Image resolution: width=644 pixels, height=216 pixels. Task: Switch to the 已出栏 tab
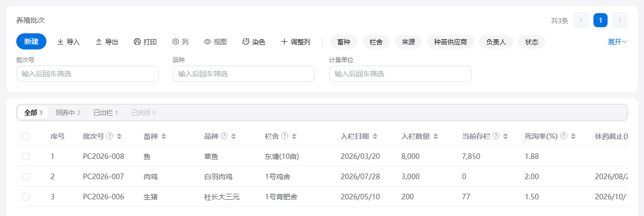click(106, 113)
